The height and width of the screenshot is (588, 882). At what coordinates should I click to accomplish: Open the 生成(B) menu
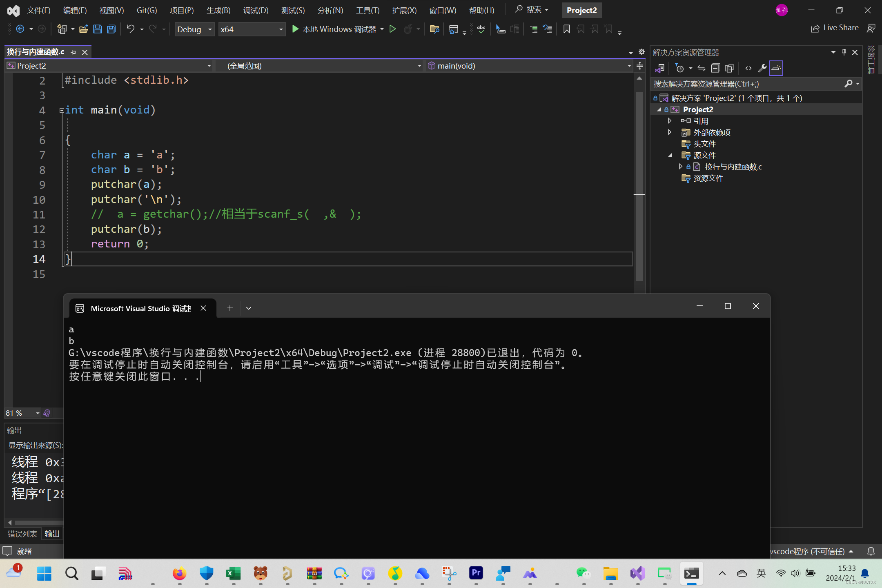click(x=218, y=10)
